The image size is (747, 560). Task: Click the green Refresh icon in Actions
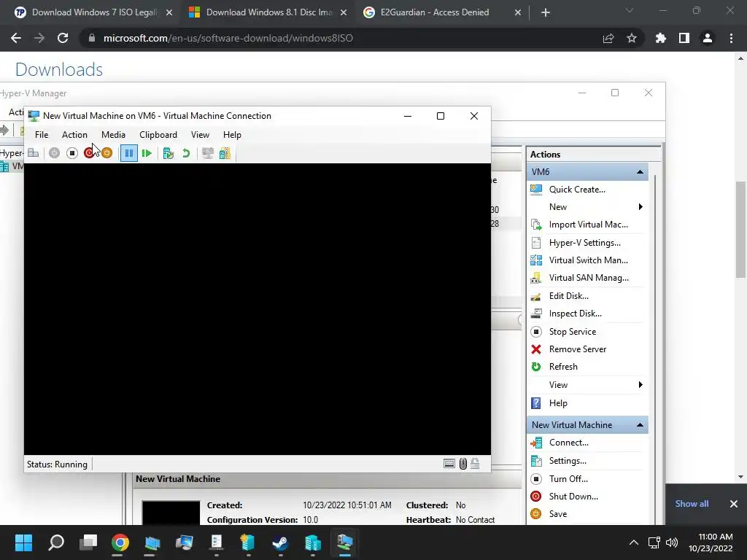pyautogui.click(x=536, y=367)
